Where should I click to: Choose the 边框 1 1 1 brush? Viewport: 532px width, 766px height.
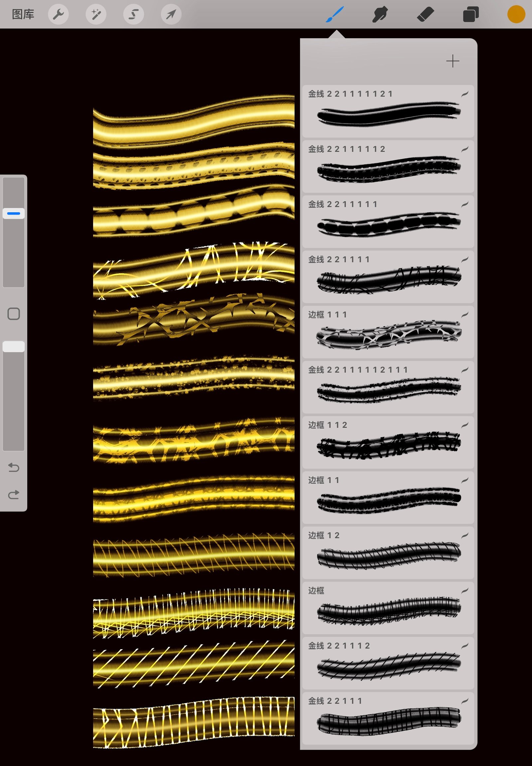click(388, 332)
